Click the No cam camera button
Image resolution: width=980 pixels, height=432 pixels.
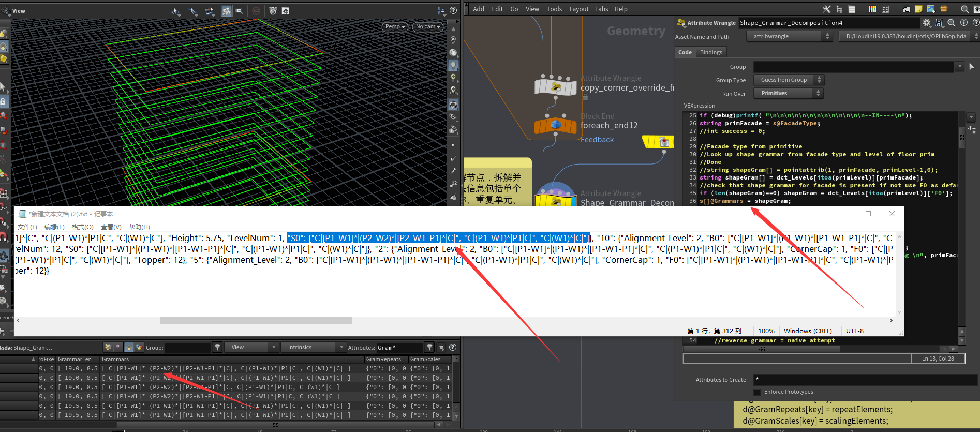coord(427,27)
